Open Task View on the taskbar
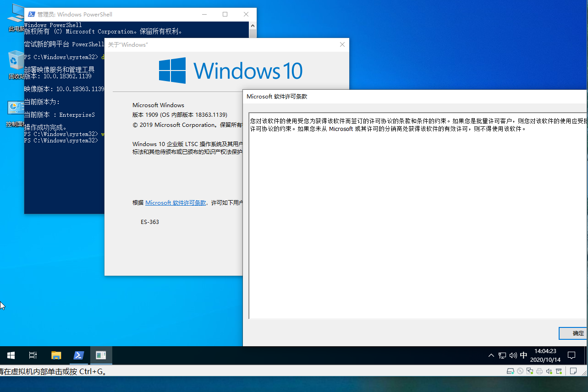 coord(33,355)
